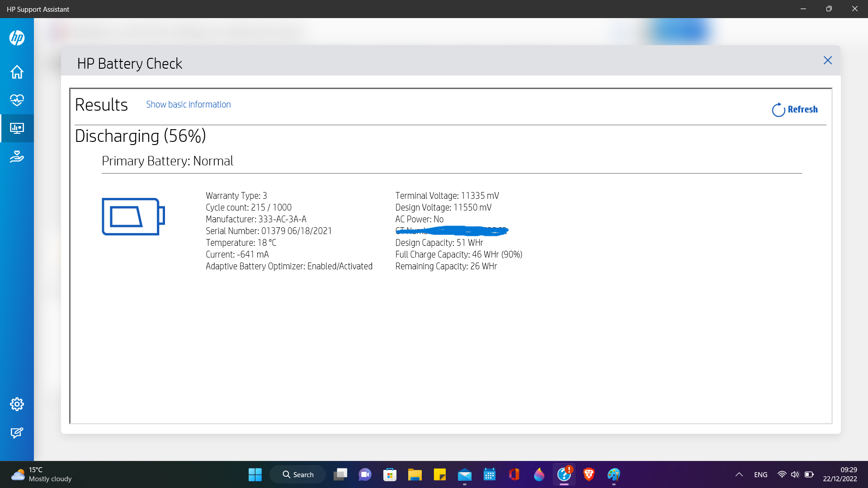The height and width of the screenshot is (488, 868).
Task: Open the Paint app on taskbar
Action: tap(613, 474)
